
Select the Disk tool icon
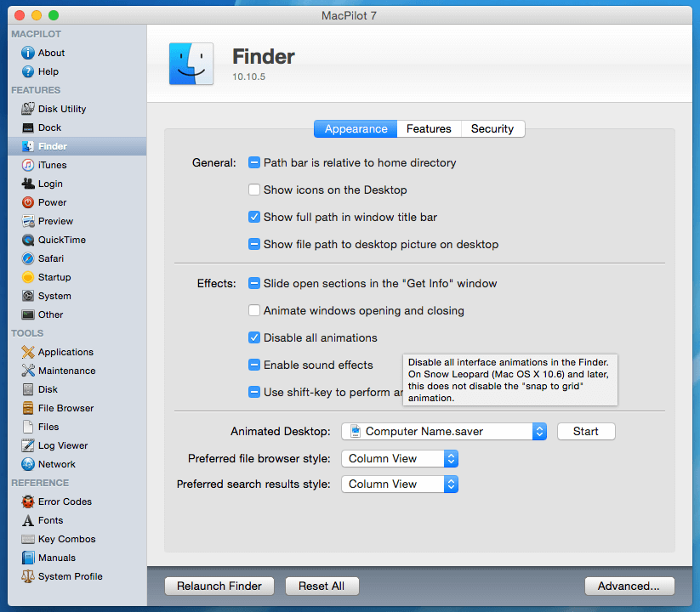28,389
